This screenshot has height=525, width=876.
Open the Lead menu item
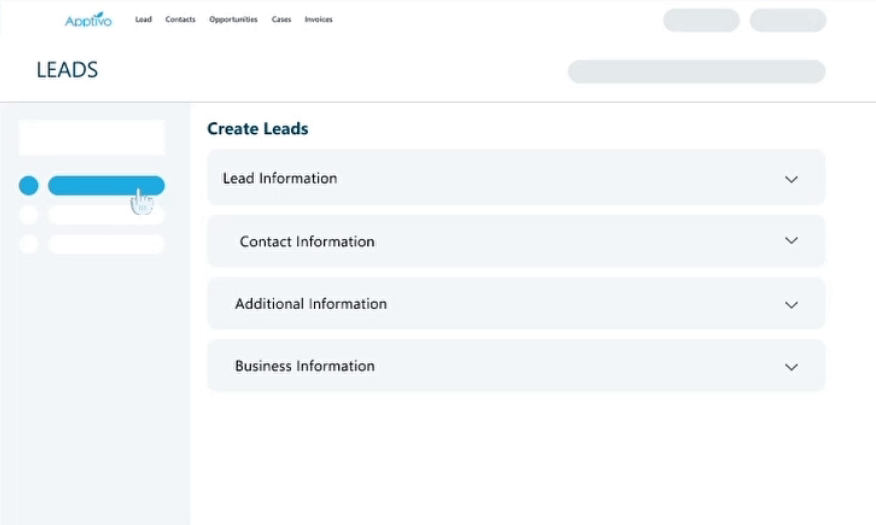click(143, 20)
